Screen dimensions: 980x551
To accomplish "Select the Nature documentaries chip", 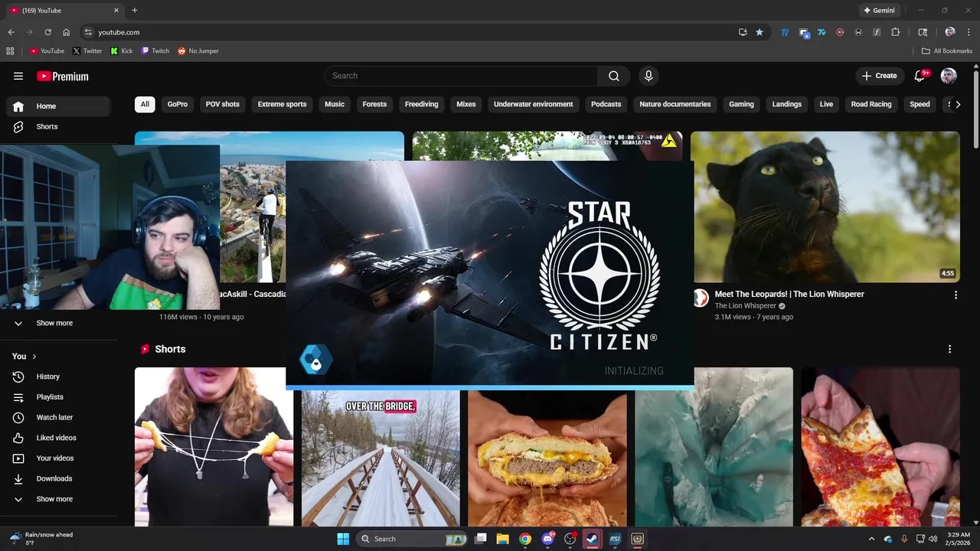I will [x=675, y=104].
